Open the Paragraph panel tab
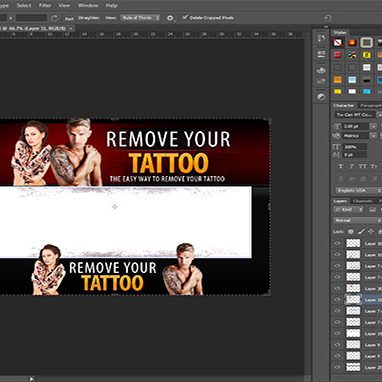 tap(371, 105)
